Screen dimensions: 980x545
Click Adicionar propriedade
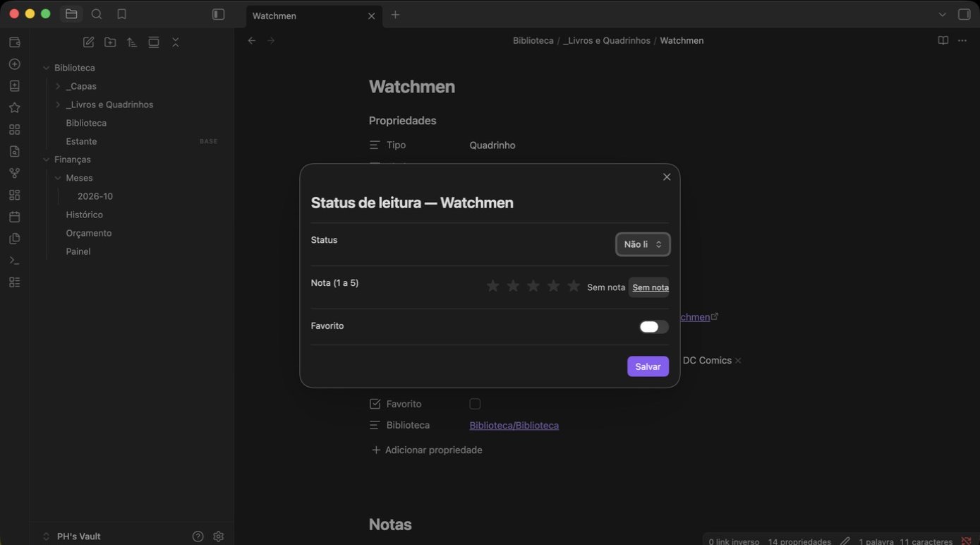pyautogui.click(x=427, y=450)
